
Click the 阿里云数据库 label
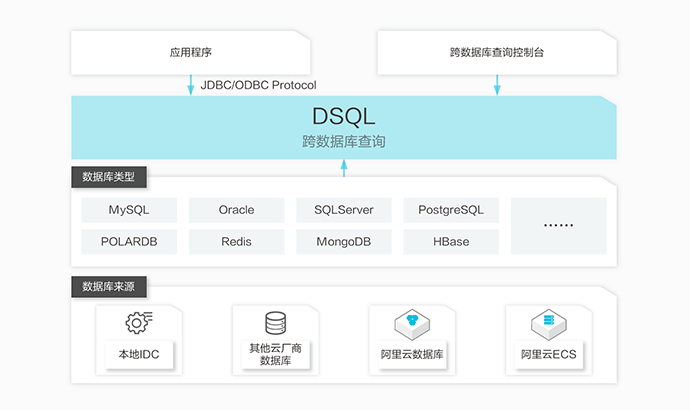pos(412,354)
